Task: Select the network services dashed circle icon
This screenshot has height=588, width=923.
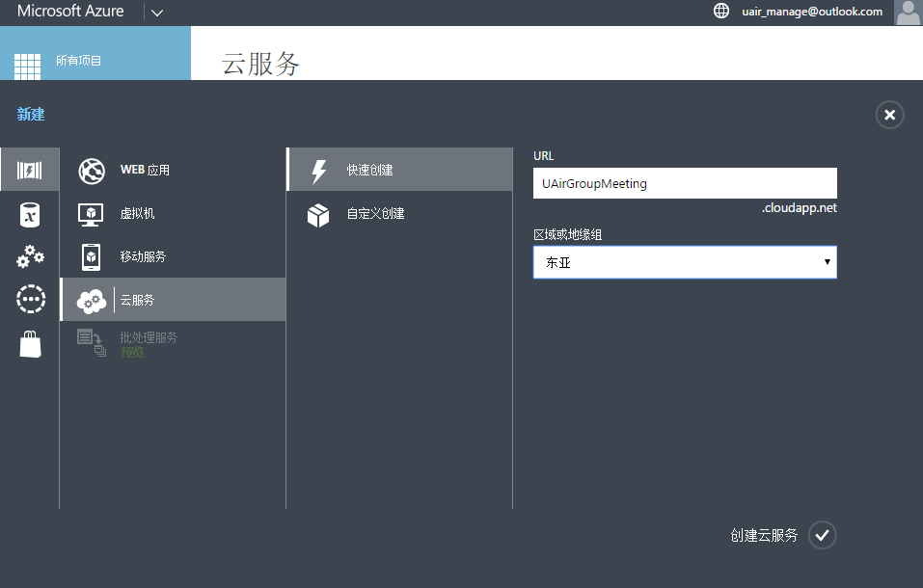Action: (30, 299)
